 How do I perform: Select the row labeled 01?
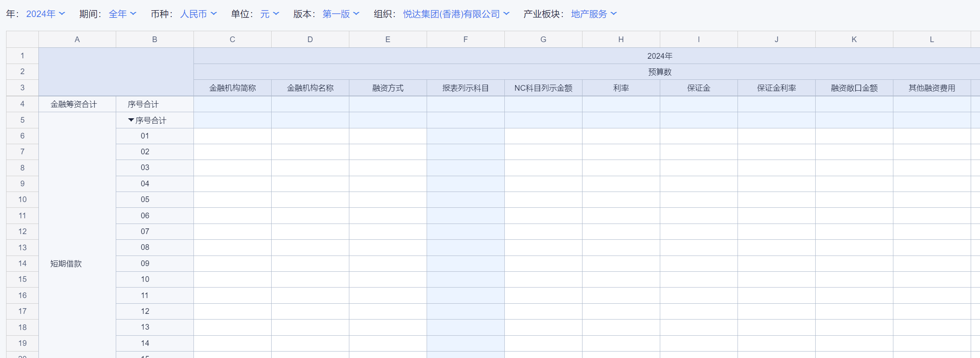click(145, 136)
